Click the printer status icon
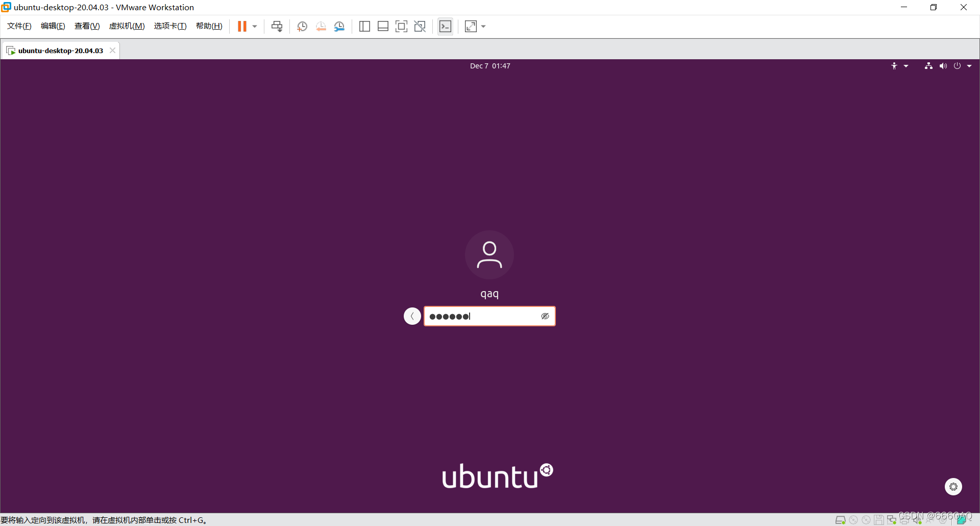The image size is (980, 526). tap(904, 520)
